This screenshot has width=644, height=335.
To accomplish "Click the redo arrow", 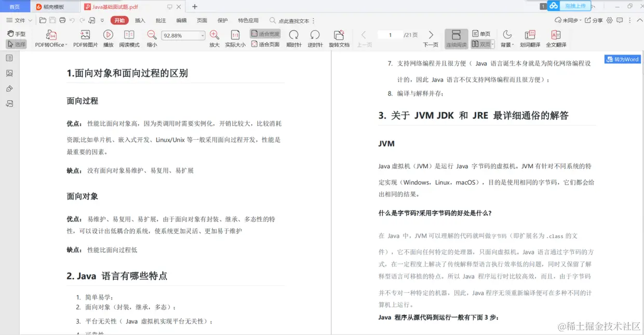I will point(82,20).
